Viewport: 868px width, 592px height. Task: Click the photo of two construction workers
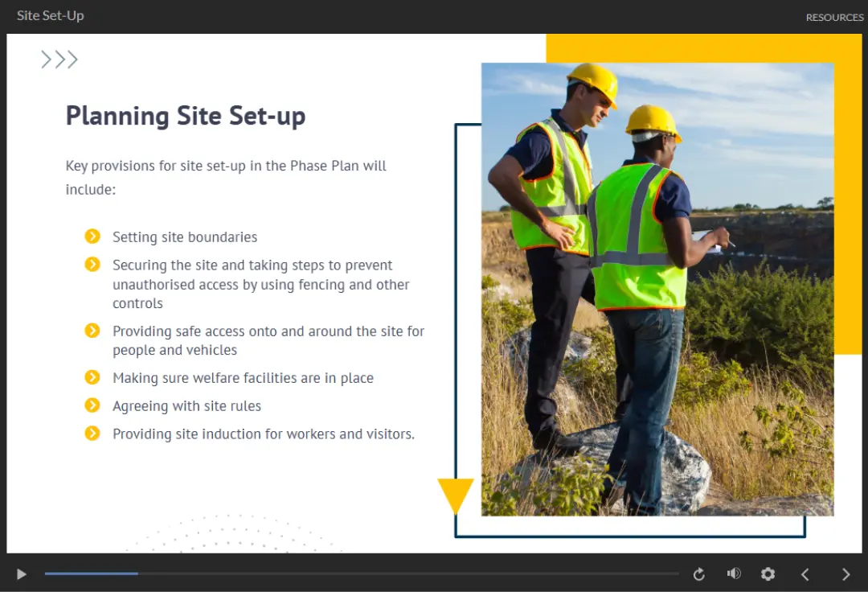click(x=657, y=289)
